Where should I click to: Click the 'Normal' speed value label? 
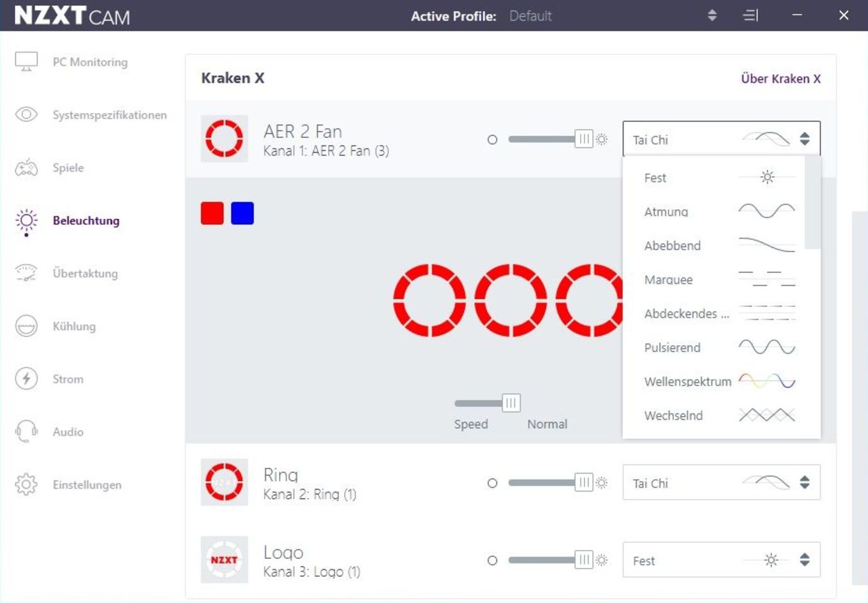(x=547, y=424)
